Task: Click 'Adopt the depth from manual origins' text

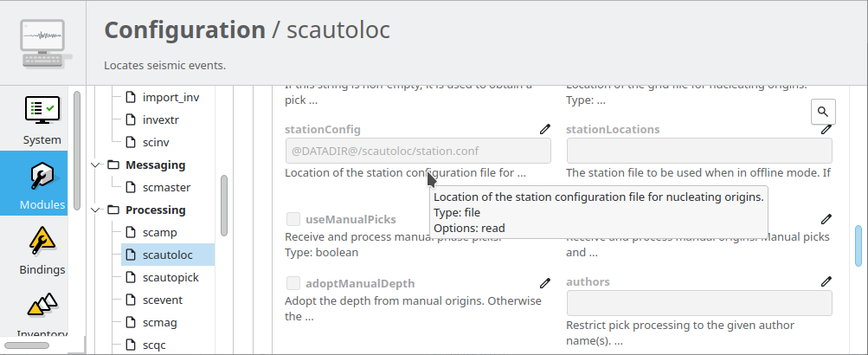Action: [x=413, y=308]
